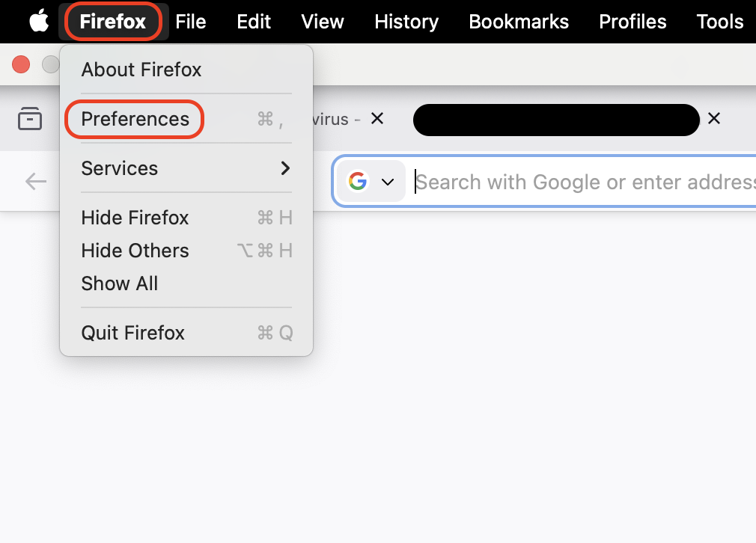Click the Apple menu icon

(37, 21)
